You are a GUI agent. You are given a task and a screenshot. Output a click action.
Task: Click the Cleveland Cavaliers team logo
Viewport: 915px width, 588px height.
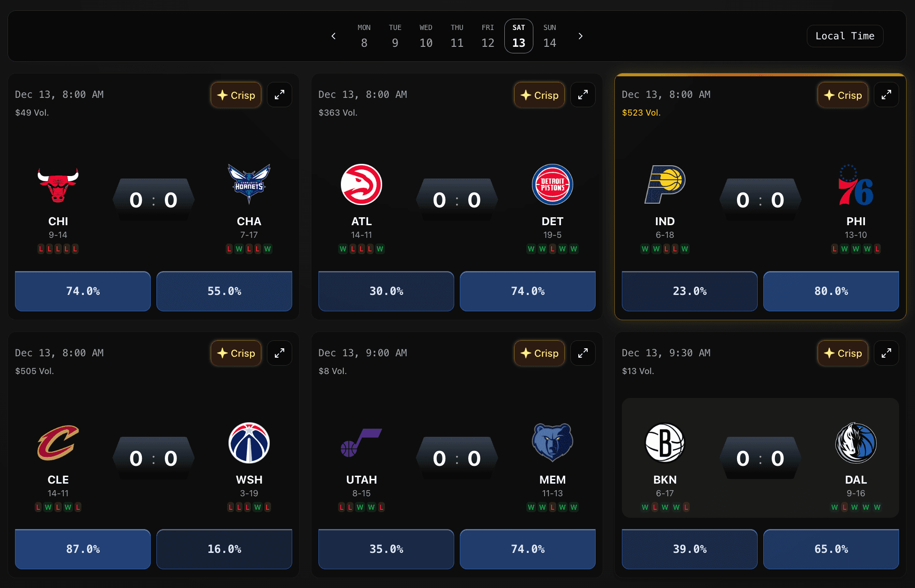pos(58,443)
